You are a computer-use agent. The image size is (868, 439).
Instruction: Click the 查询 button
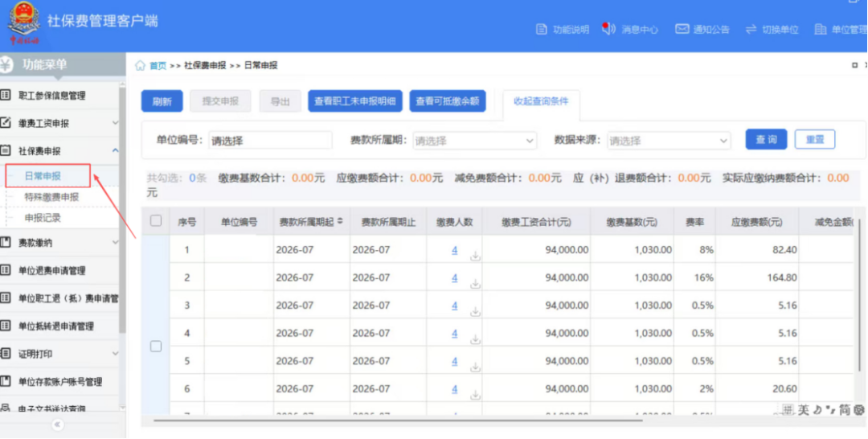tap(766, 140)
